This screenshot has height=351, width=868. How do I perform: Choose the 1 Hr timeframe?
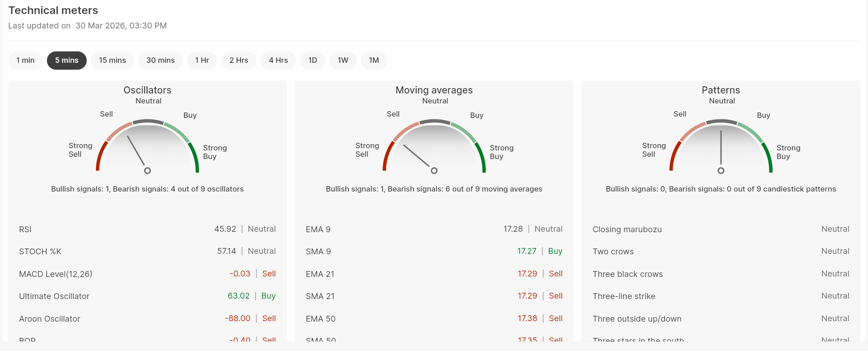[202, 60]
